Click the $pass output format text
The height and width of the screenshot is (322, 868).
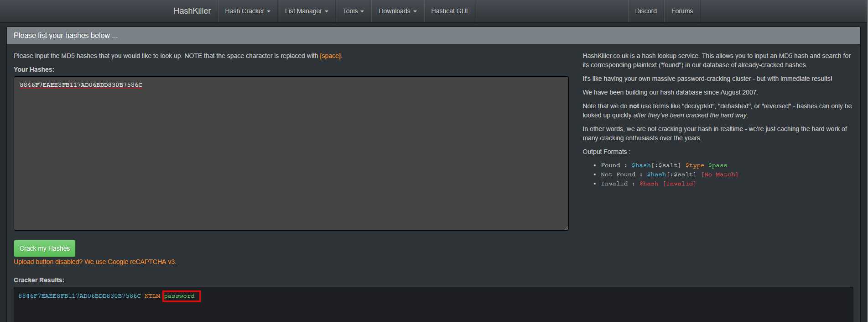(x=717, y=165)
